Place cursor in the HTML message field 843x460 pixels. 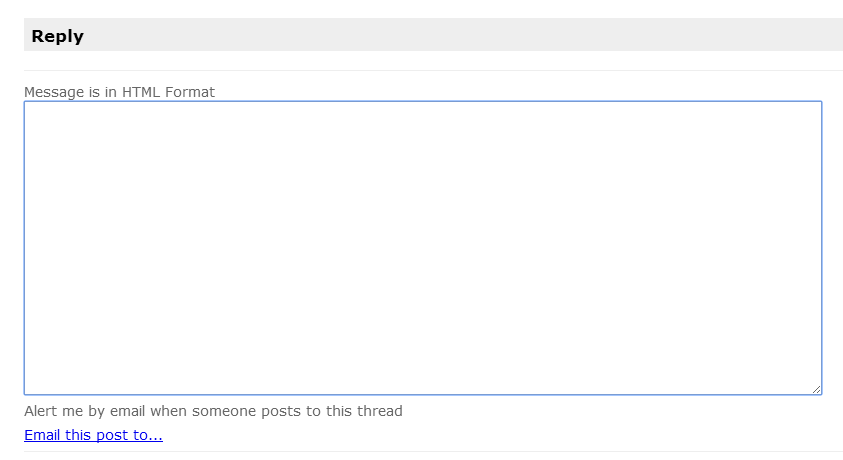click(x=422, y=247)
